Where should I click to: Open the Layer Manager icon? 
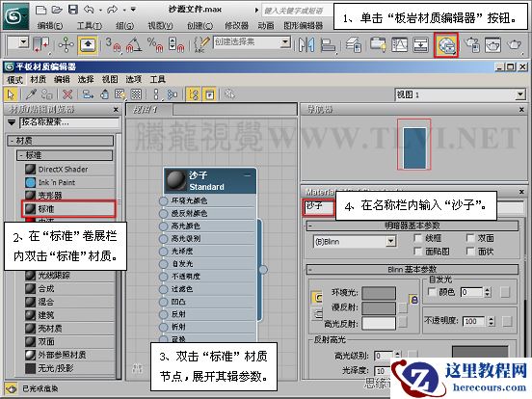[x=353, y=45]
